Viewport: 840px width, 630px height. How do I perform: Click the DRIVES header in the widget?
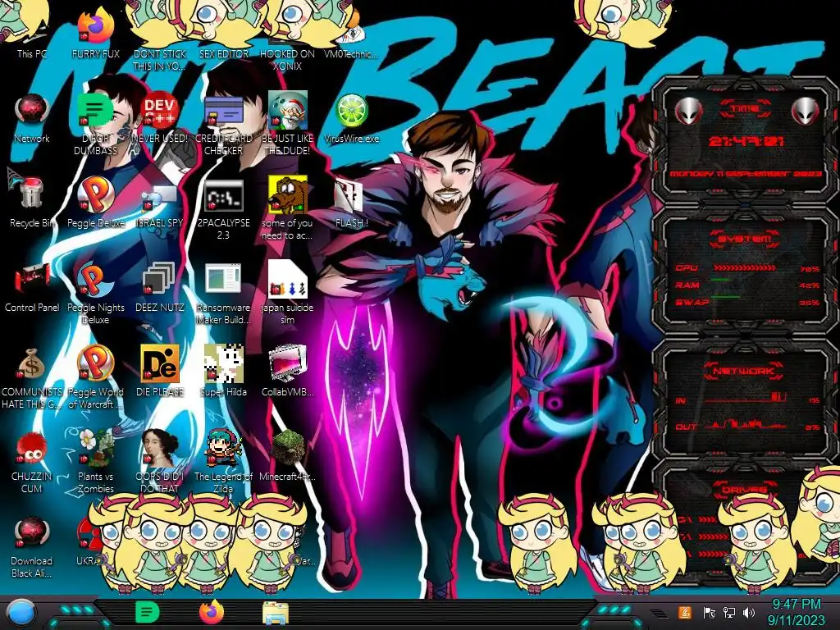[743, 490]
